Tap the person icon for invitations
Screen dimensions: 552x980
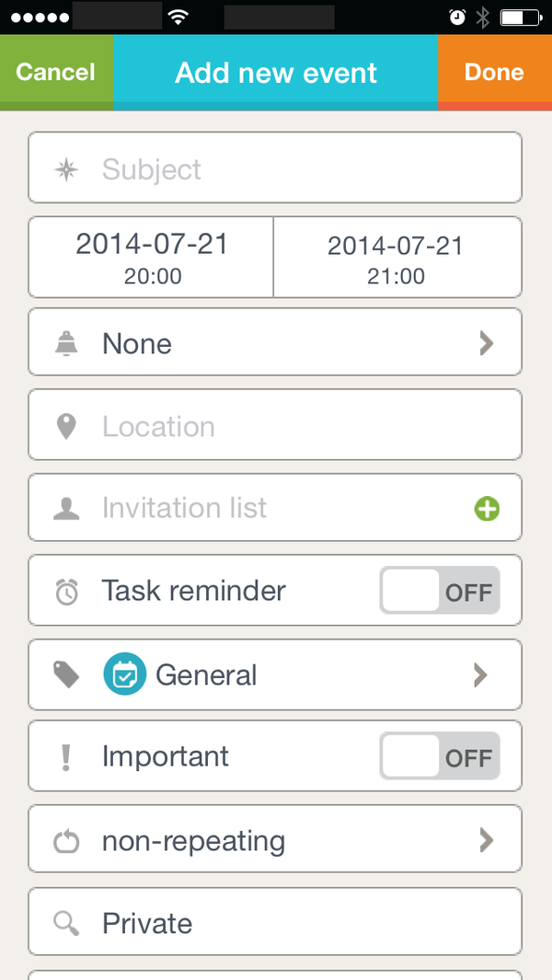click(66, 509)
